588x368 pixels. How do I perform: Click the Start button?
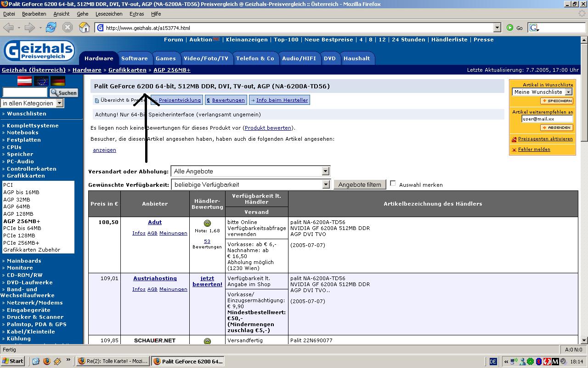click(12, 361)
